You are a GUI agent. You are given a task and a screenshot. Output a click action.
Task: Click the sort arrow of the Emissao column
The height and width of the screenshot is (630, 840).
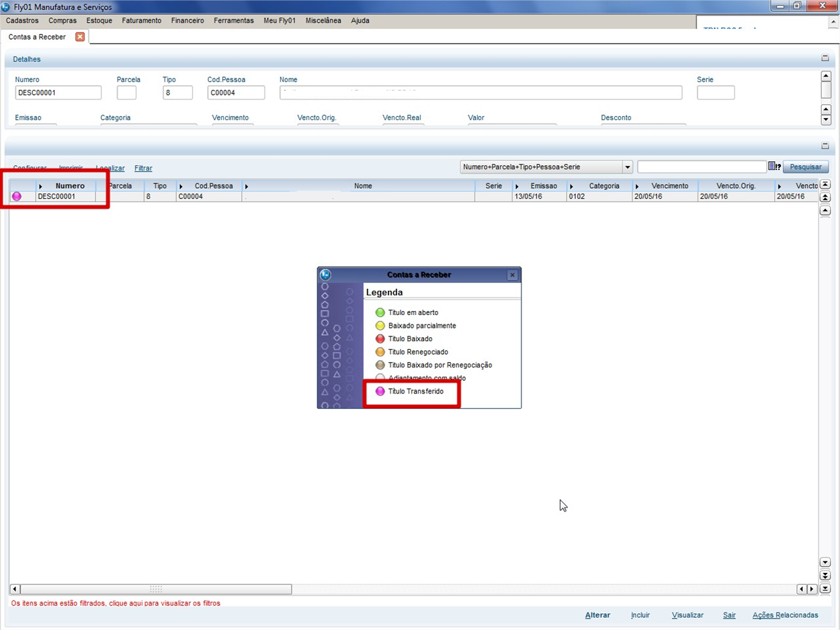coord(517,186)
